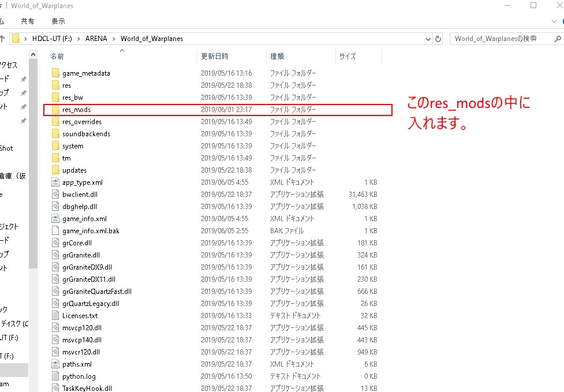Viewport: 564px width, 392px height.
Task: Select the grQuartzLegacy.dll file name
Action: tap(91, 304)
